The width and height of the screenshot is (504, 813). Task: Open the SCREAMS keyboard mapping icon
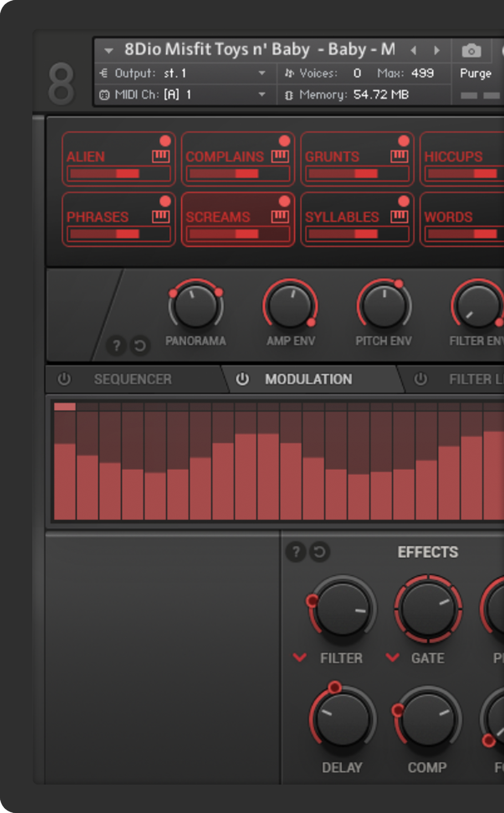[x=280, y=216]
